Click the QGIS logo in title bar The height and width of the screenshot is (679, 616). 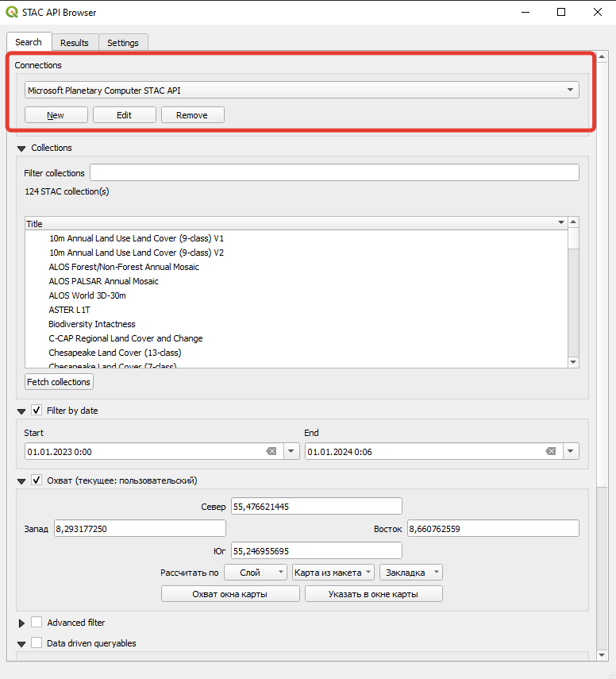point(12,12)
